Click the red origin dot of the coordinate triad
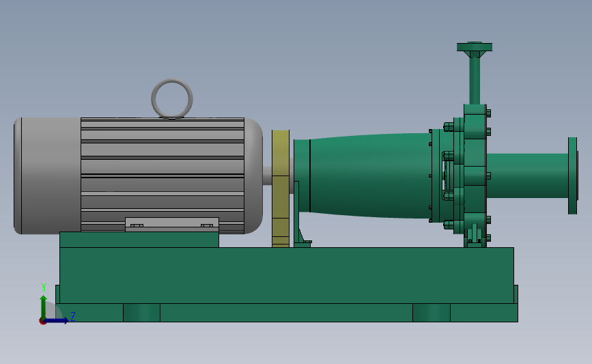This screenshot has height=364, width=592. click(x=42, y=321)
